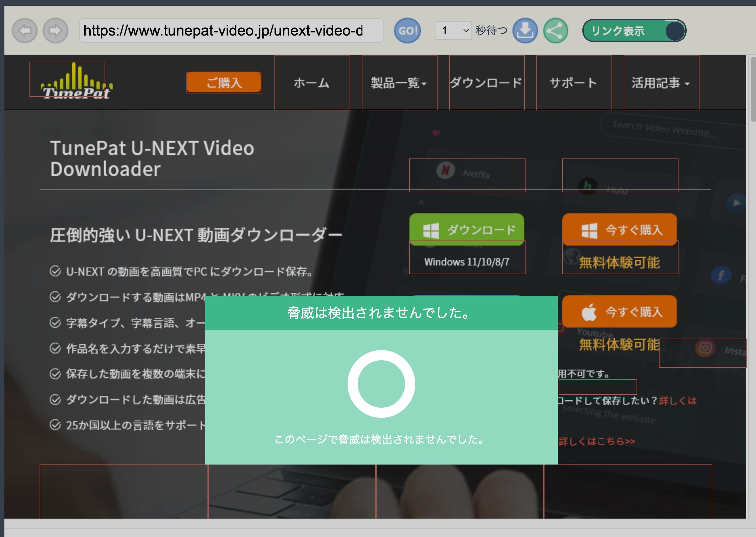Click the orange ご購入 button
This screenshot has width=756, height=537.
(224, 82)
